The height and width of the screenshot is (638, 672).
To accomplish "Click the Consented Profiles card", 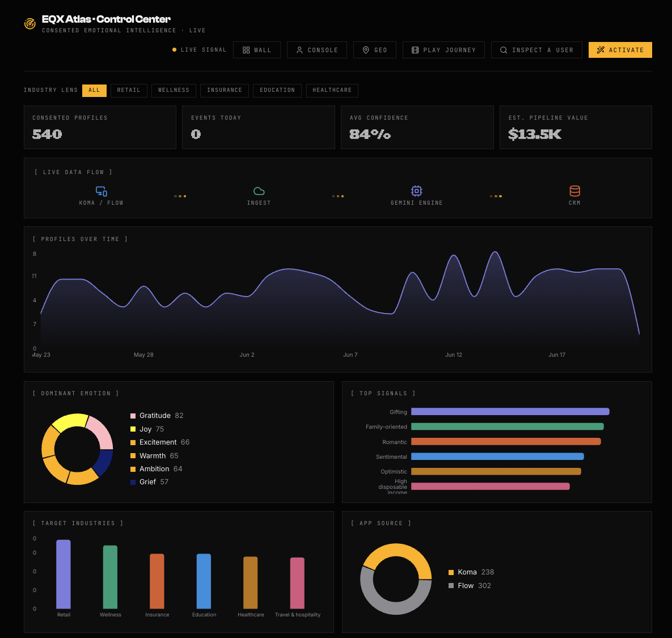I will pyautogui.click(x=100, y=127).
